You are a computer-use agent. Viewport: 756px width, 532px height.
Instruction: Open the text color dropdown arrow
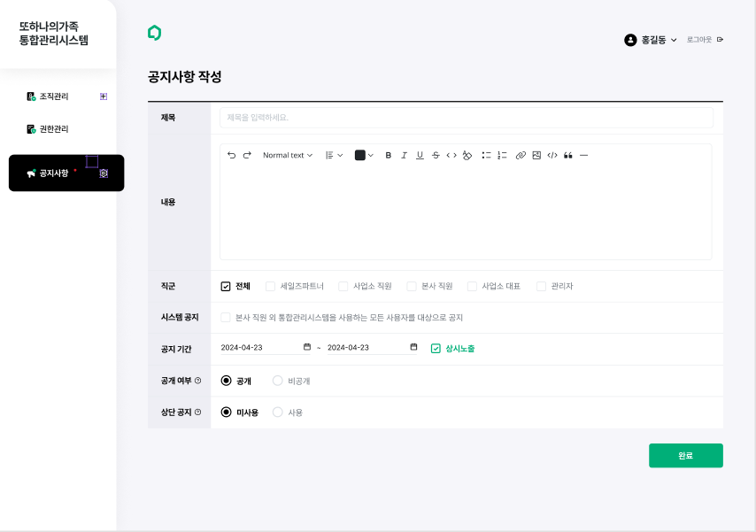coord(371,155)
